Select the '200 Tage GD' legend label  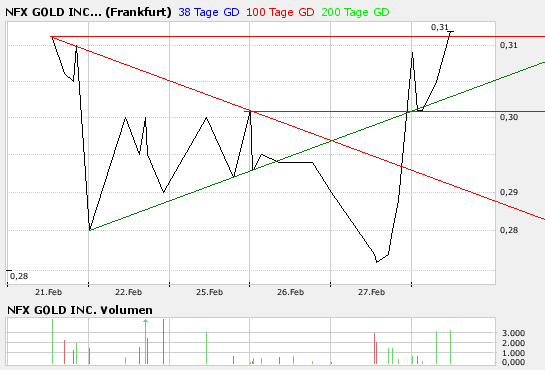click(x=355, y=12)
